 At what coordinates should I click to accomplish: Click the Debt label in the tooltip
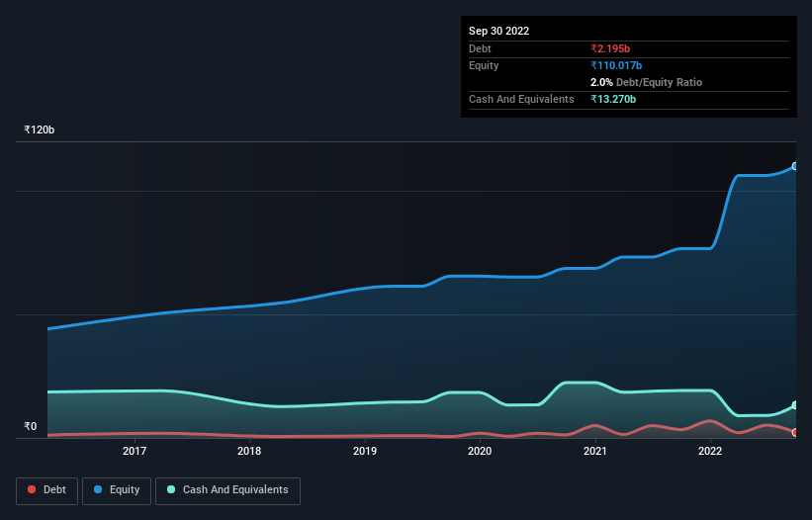pyautogui.click(x=480, y=48)
